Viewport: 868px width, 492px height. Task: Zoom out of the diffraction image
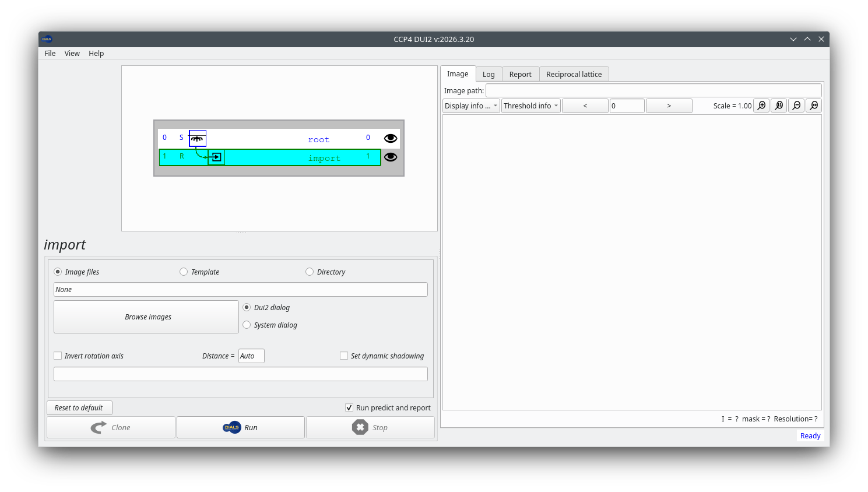tap(796, 106)
